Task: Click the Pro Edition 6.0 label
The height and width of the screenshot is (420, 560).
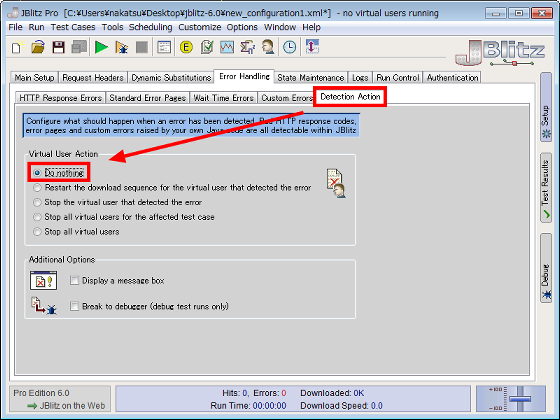Action: pyautogui.click(x=41, y=393)
